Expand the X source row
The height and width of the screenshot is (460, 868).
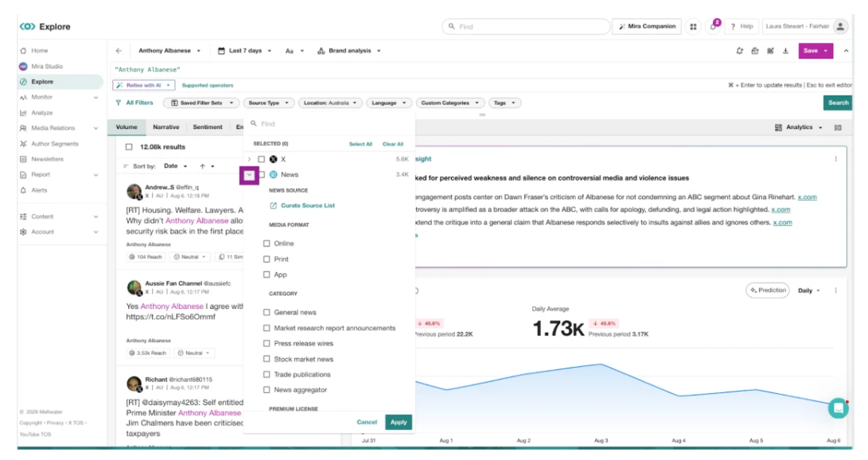249,159
